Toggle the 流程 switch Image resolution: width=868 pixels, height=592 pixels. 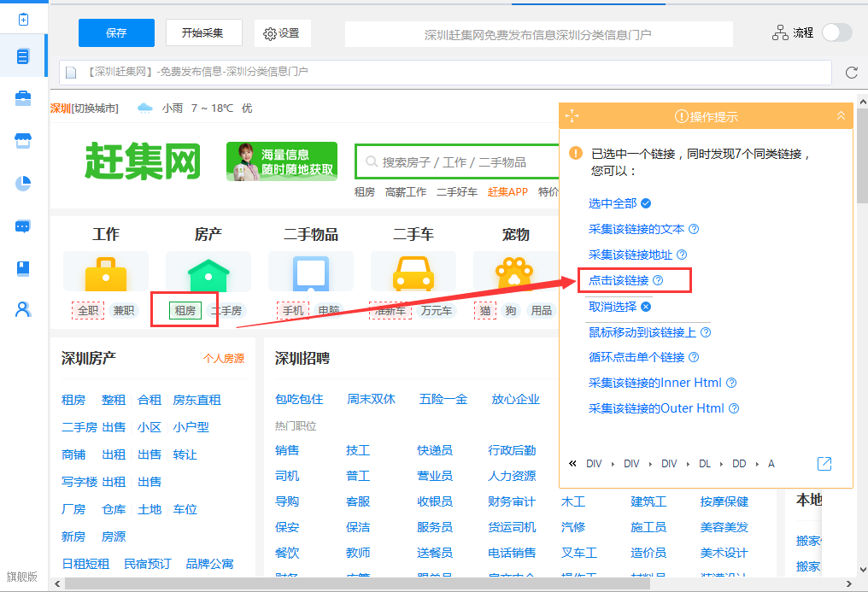(837, 32)
